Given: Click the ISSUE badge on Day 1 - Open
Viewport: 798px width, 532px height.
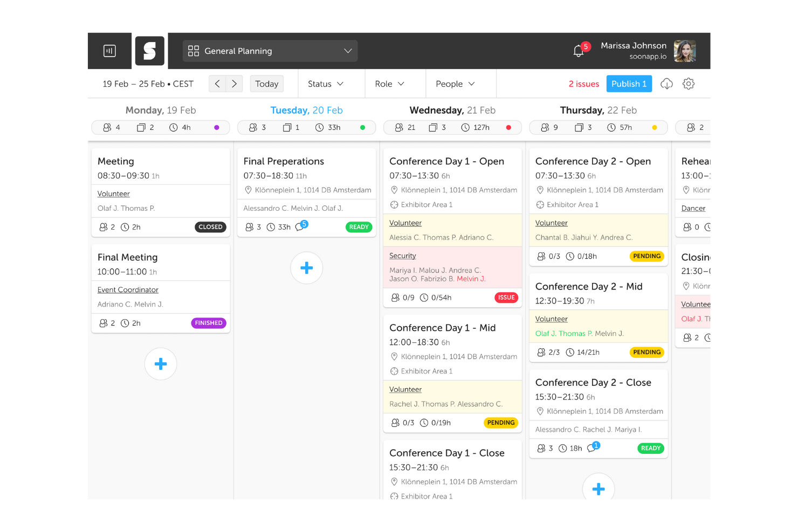Looking at the screenshot, I should (506, 298).
